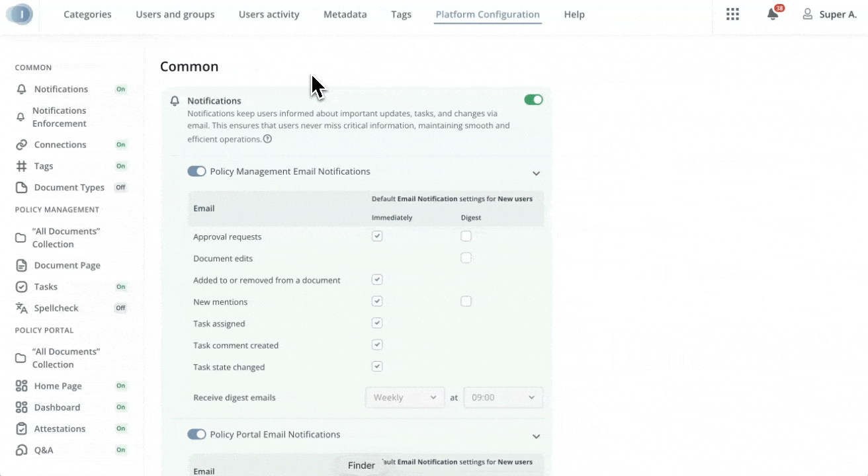Click the notifications bell with red badge
Screen dimensions: 868x476
tap(772, 15)
